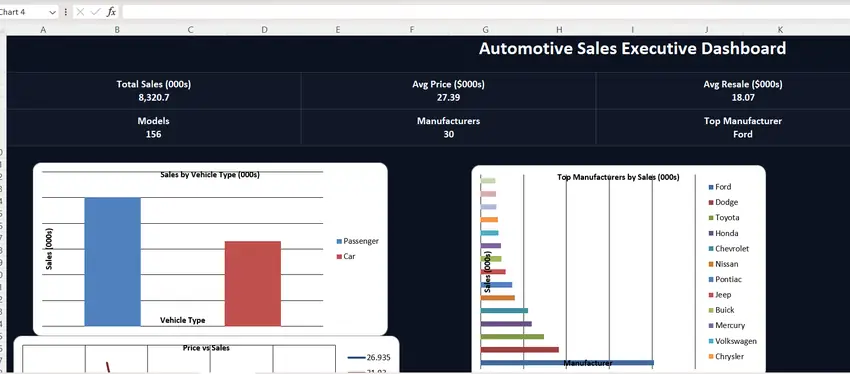The height and width of the screenshot is (374, 850).
Task: Select the red Dodge bar above Ford bar
Action: click(x=520, y=350)
